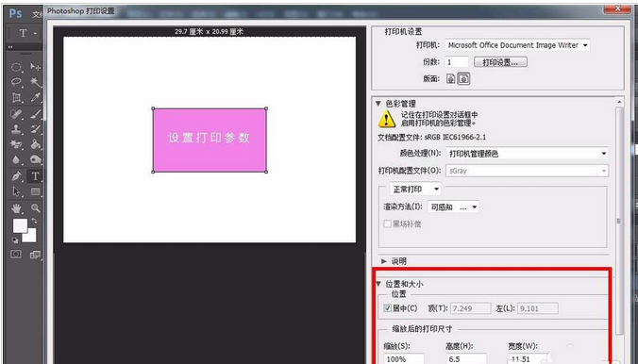Click the 顶(T) top position field
The height and width of the screenshot is (364, 638).
pos(470,308)
